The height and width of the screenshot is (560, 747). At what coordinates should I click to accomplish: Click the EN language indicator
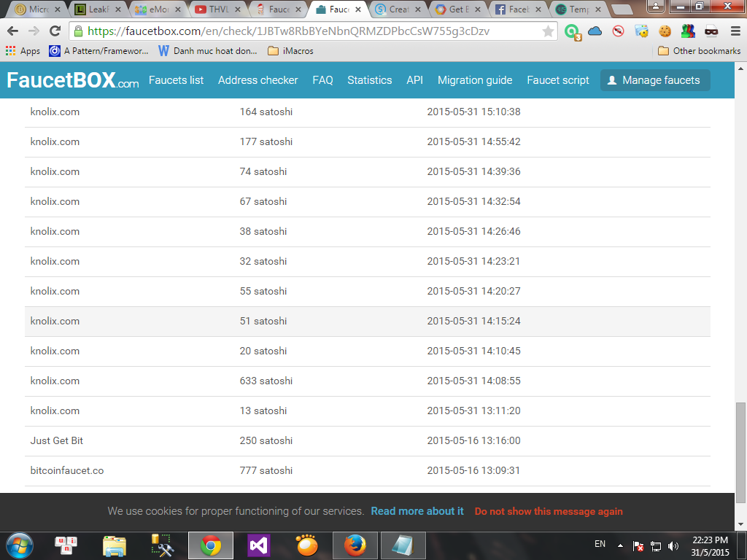click(600, 544)
